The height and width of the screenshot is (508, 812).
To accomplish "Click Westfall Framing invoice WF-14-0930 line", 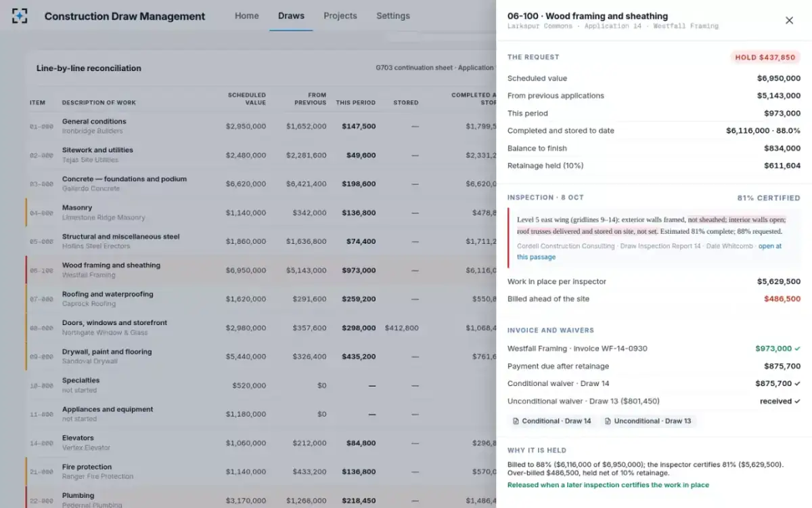I will pos(654,348).
